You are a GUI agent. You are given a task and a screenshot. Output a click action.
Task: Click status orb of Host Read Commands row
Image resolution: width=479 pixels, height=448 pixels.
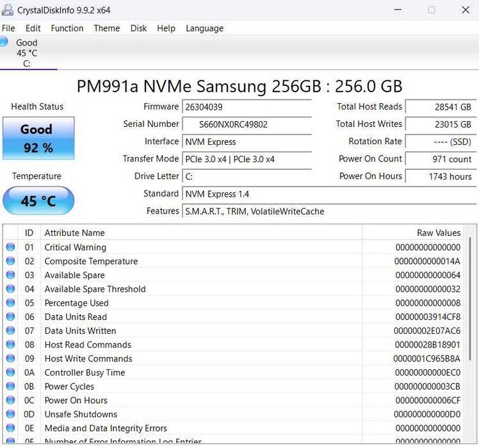tap(10, 344)
